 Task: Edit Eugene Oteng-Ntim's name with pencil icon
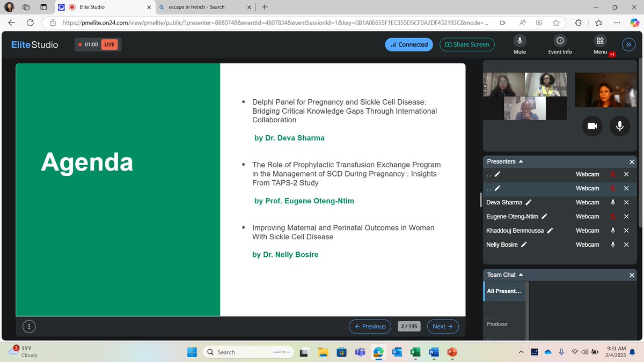coord(544,216)
